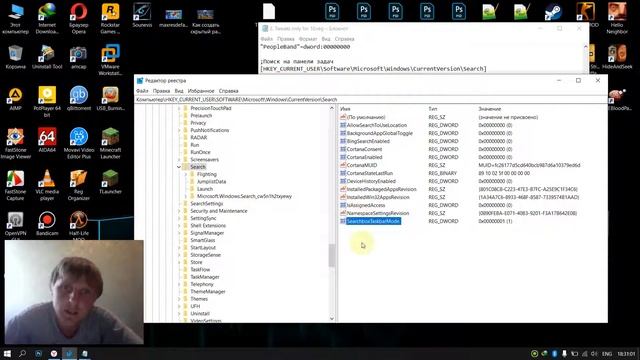The image size is (640, 360).
Task: Click the taskbar volume speaker icon
Action: pos(594,354)
